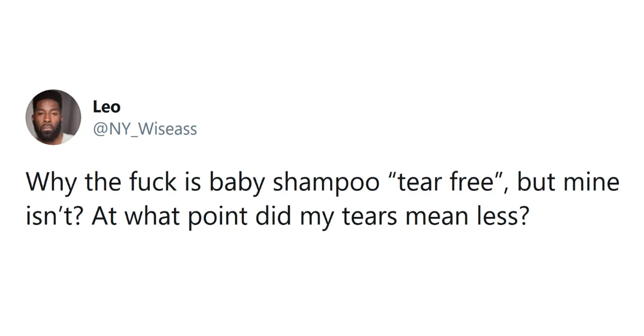
Task: Click the @NY_Wiseass handle
Action: (145, 129)
